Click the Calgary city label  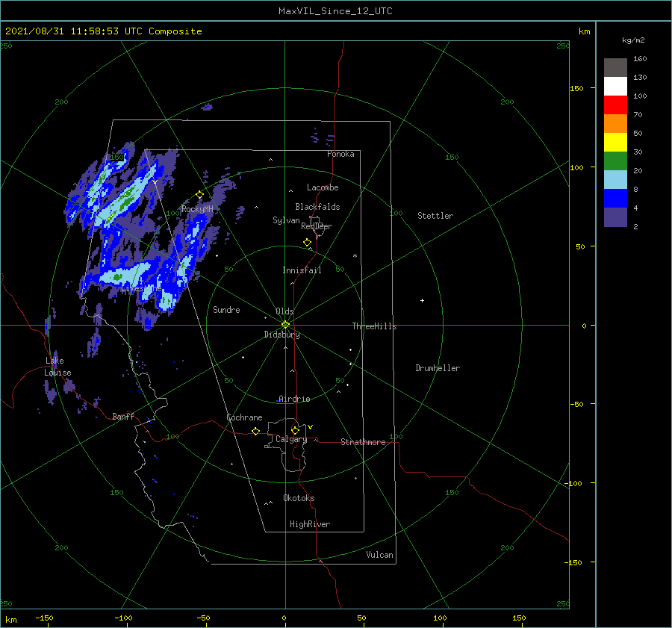coord(291,439)
